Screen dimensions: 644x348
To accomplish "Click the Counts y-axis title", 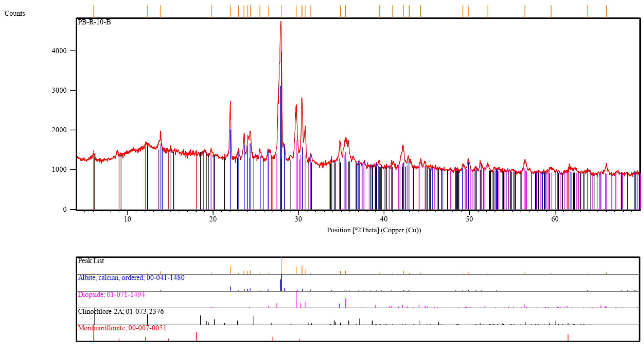I will coord(15,13).
